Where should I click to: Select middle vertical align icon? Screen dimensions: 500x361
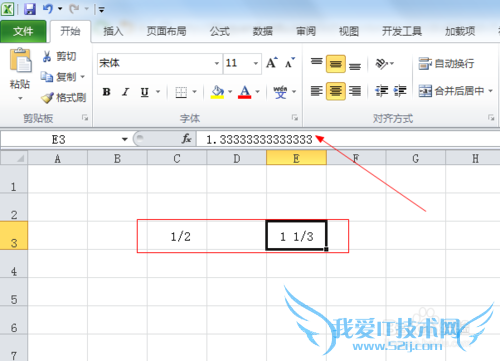coord(336,63)
